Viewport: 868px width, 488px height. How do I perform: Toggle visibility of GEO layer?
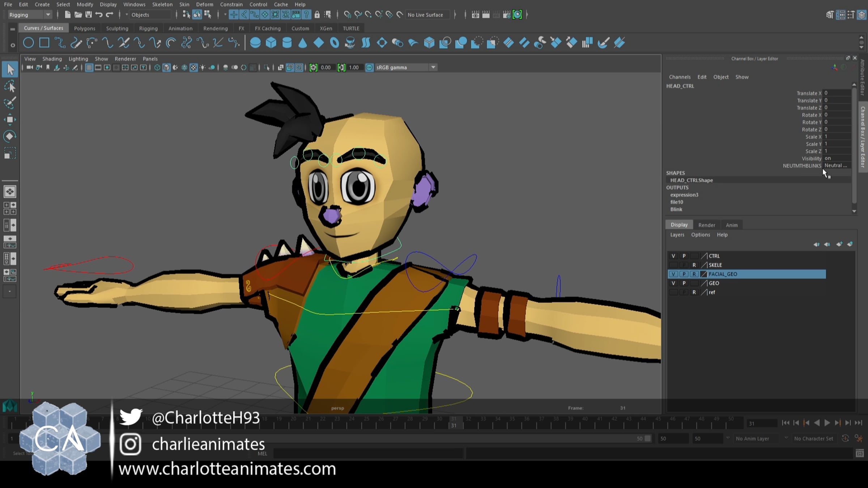pos(673,283)
